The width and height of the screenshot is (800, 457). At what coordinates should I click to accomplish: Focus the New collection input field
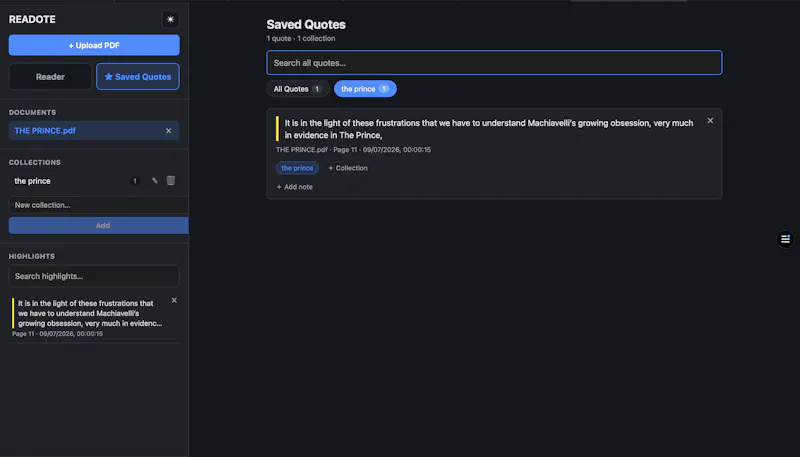(98, 205)
